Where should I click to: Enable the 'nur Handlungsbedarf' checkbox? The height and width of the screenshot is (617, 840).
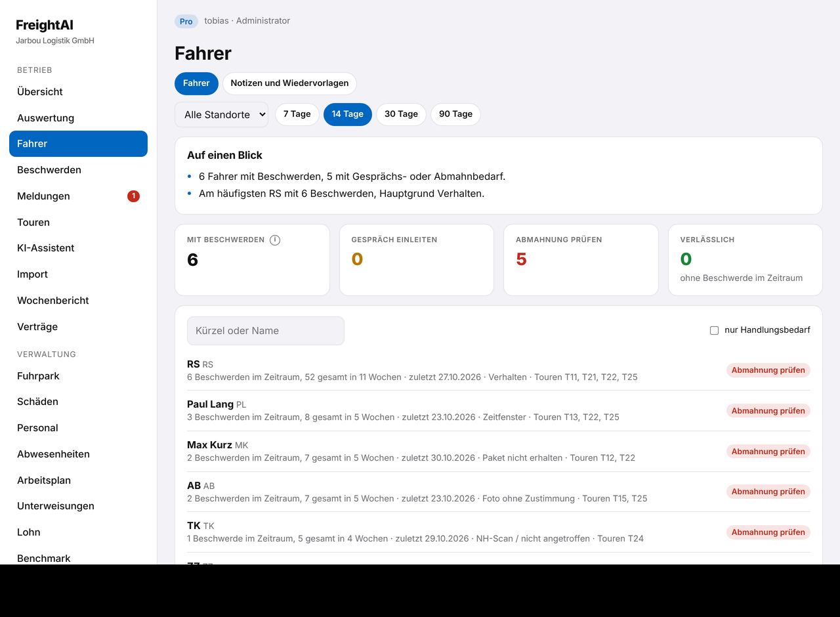click(714, 330)
